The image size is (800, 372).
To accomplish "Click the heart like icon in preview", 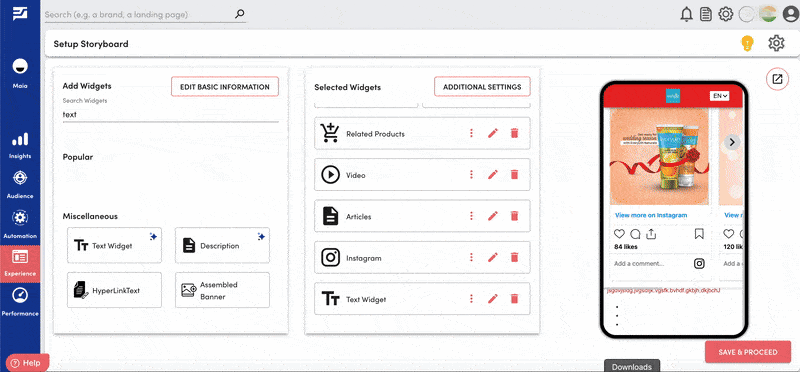I will [x=619, y=234].
